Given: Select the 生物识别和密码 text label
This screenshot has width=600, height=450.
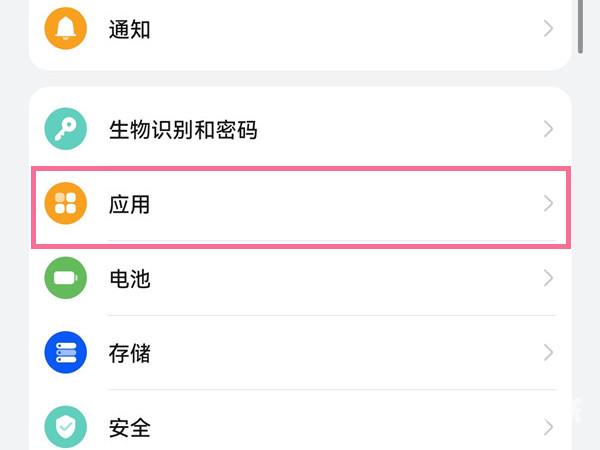Looking at the screenshot, I should [183, 130].
